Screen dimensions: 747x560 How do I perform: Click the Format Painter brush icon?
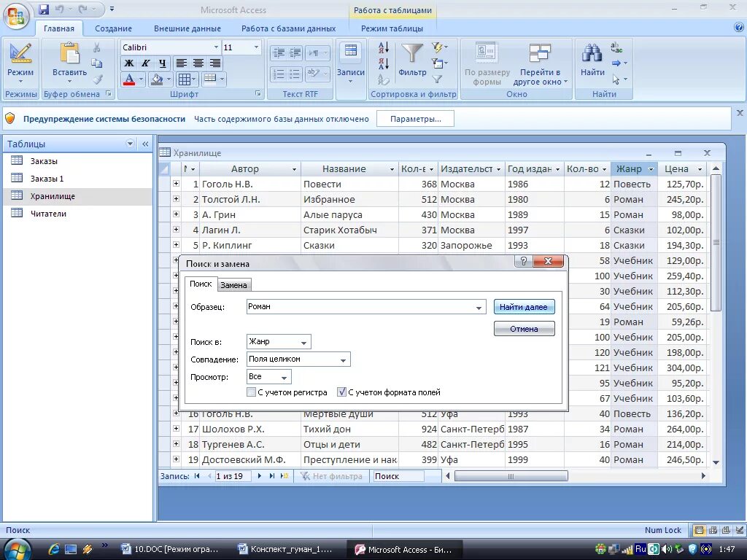(x=97, y=79)
